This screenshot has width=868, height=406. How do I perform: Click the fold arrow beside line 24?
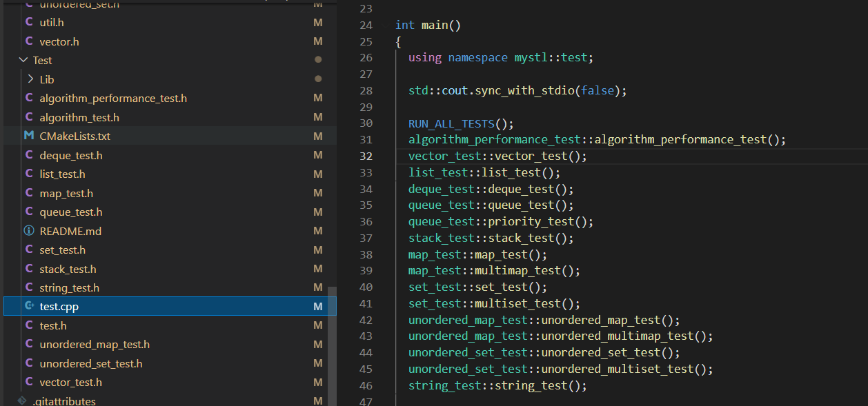[384, 25]
